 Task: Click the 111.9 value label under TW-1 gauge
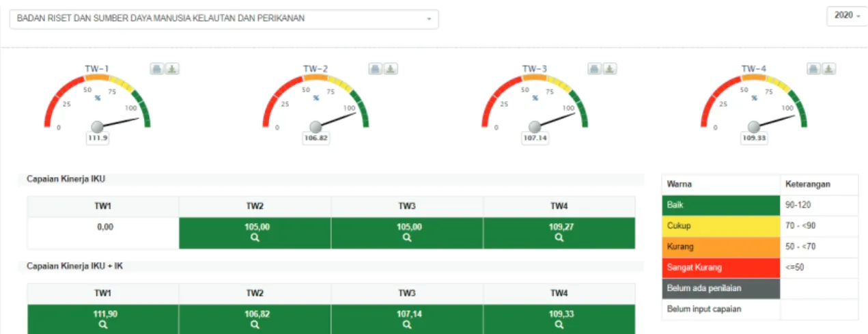(x=98, y=138)
